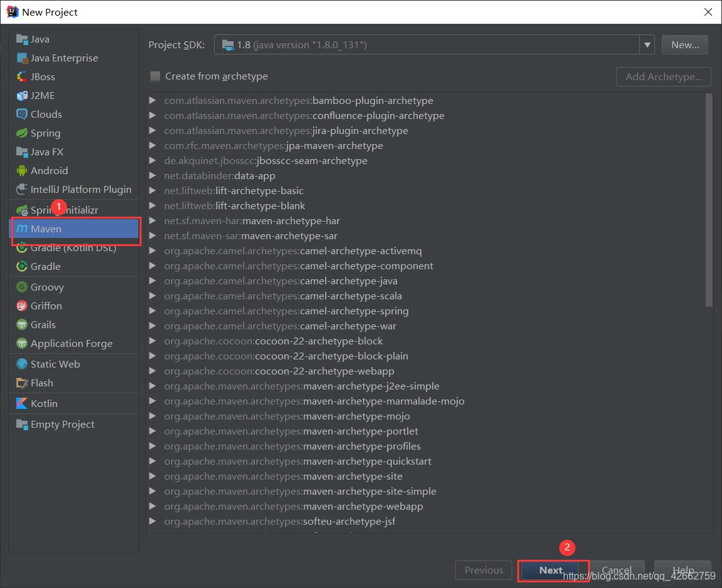Select Maven project type
The width and height of the screenshot is (722, 588).
point(75,229)
